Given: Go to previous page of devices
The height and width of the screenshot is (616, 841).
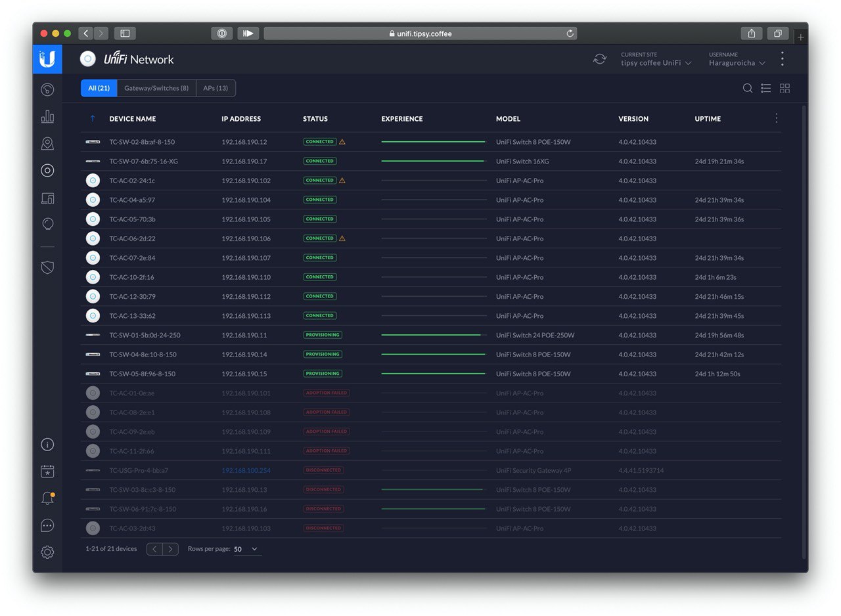Looking at the screenshot, I should pyautogui.click(x=154, y=549).
